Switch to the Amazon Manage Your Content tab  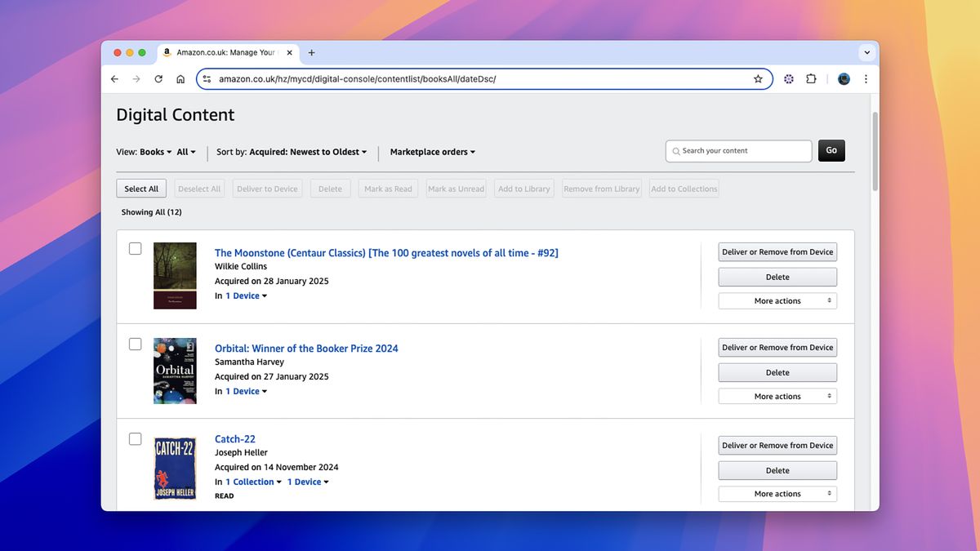[x=226, y=52]
